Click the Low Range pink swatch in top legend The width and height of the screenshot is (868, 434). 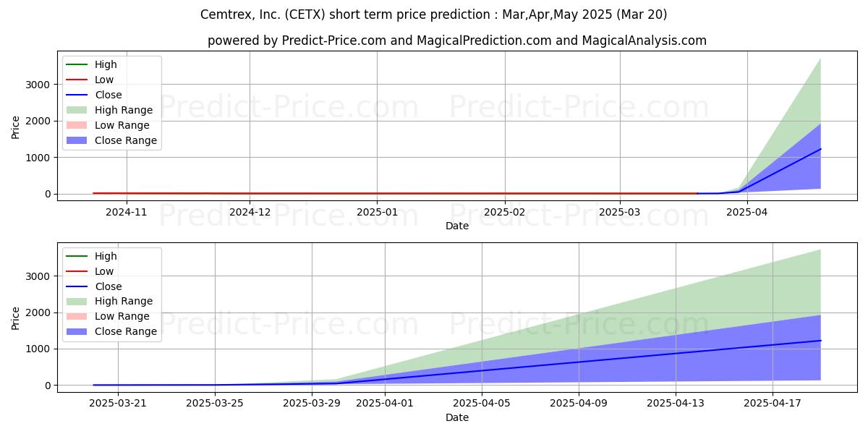[x=77, y=125]
